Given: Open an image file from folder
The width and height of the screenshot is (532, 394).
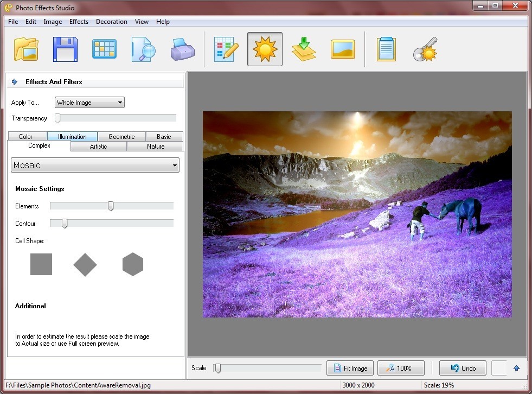Looking at the screenshot, I should tap(25, 48).
